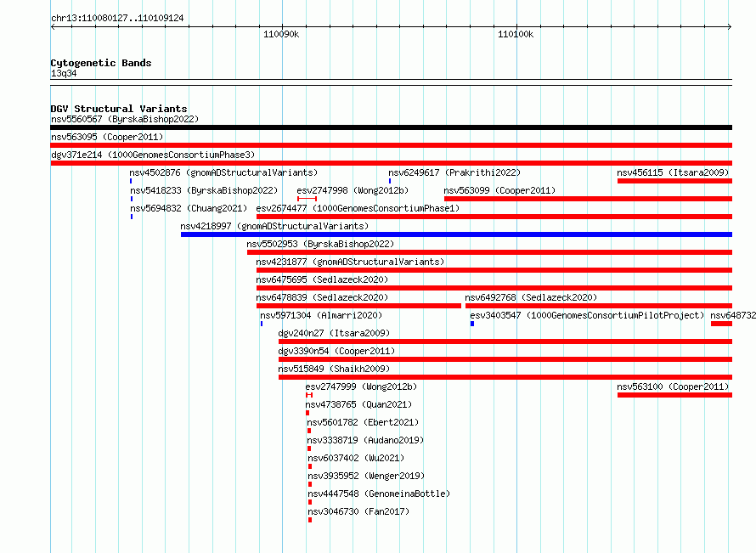Viewport: 756px width, 553px height.
Task: Open nsv563100 (Cooper2011) label
Action: point(673,387)
